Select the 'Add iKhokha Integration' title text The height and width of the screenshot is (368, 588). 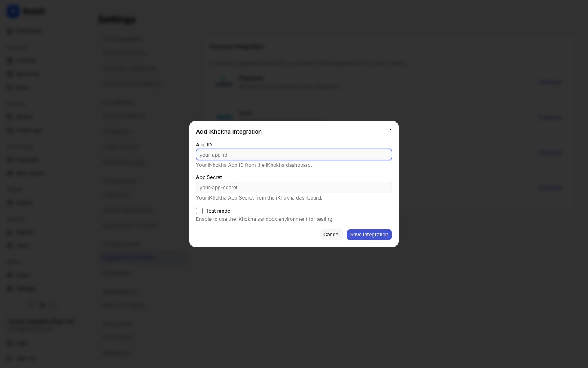coord(229,132)
